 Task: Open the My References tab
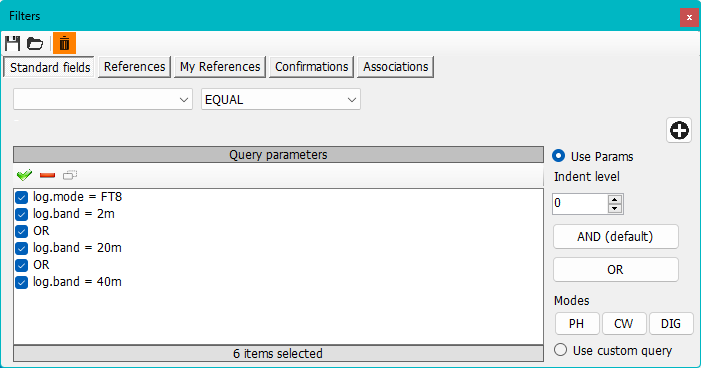(x=220, y=67)
